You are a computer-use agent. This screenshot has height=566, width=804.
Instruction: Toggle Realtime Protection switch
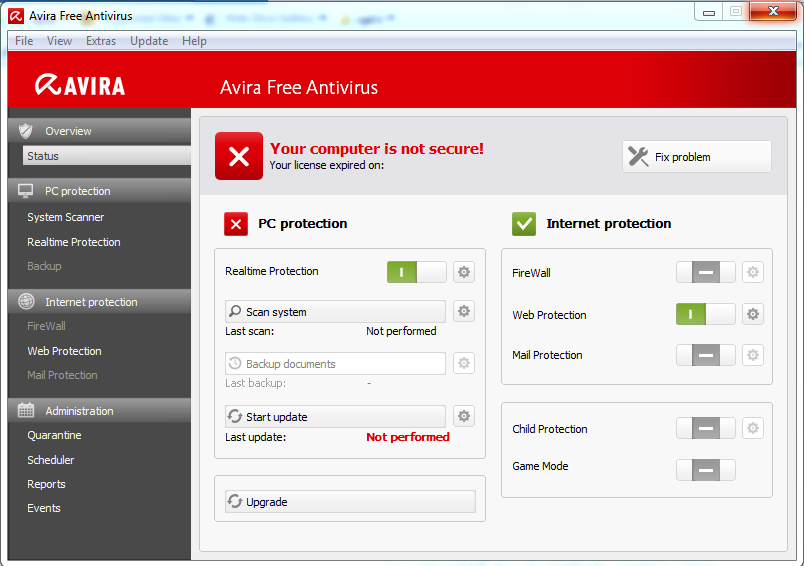pos(416,272)
